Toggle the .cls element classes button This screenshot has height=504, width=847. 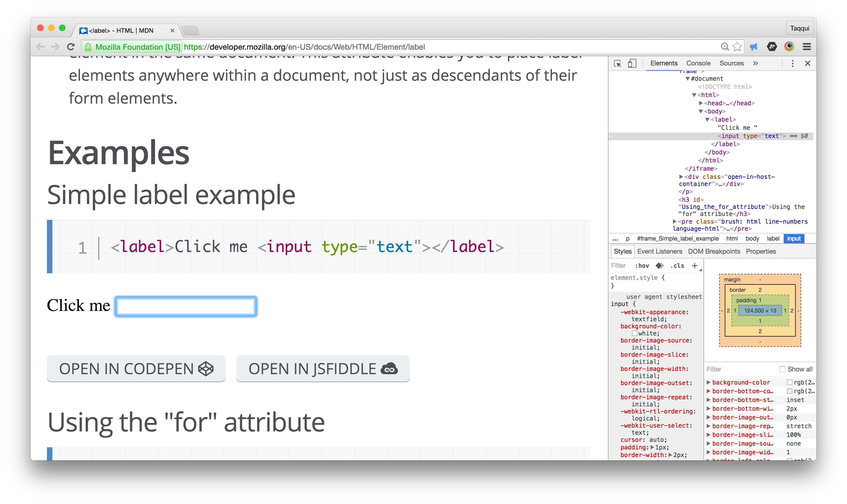coord(677,266)
